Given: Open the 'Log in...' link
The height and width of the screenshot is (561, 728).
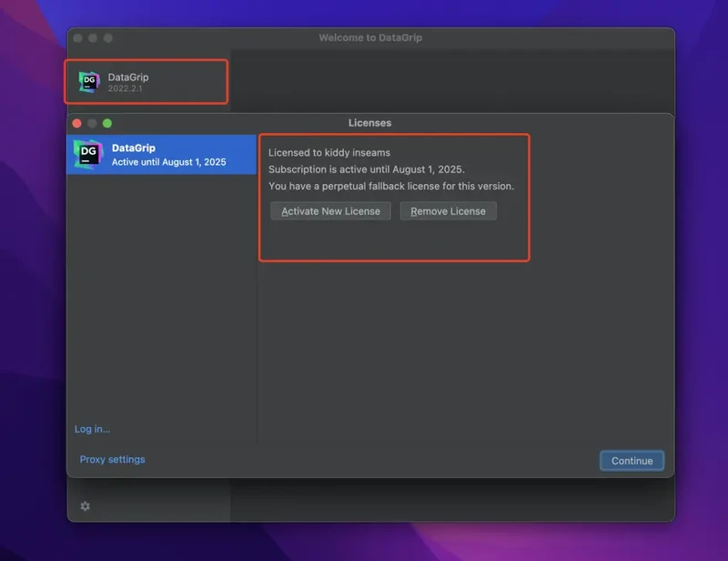Looking at the screenshot, I should click(x=92, y=429).
